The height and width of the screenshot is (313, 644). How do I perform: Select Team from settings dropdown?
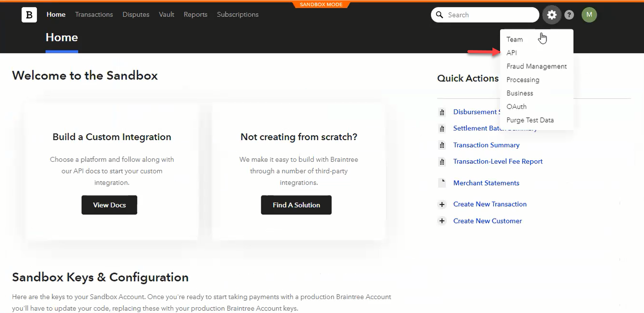tap(515, 39)
